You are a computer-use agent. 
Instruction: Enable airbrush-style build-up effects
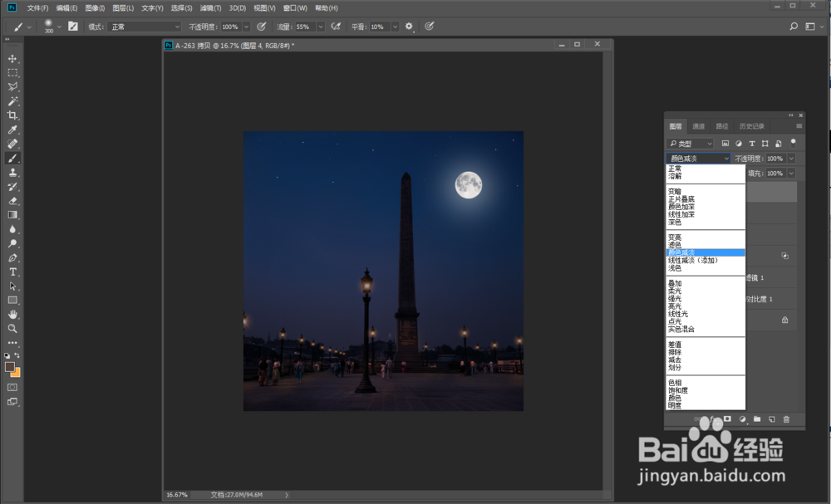click(337, 27)
